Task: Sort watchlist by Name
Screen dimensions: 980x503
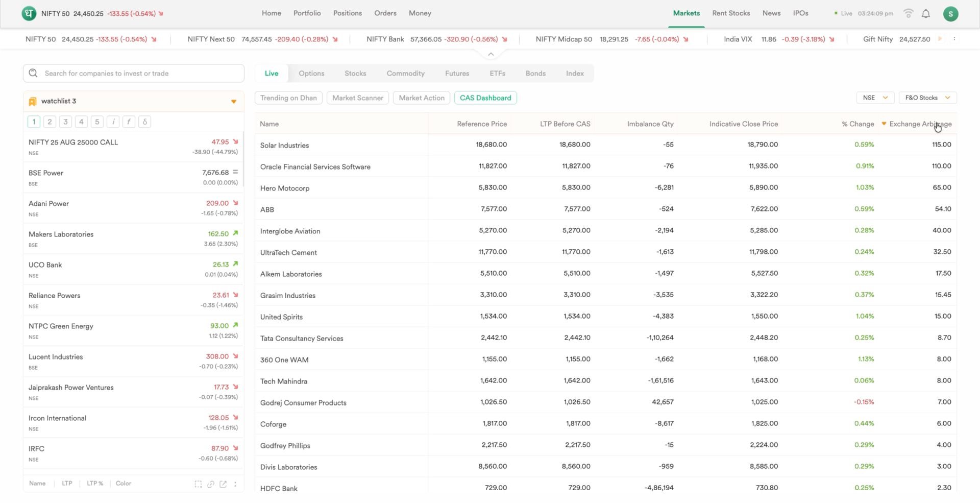Action: point(37,484)
